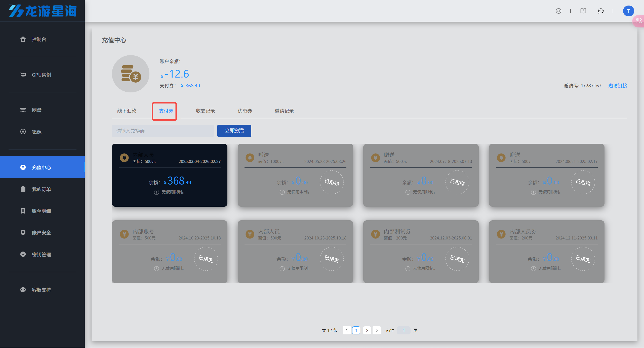Select the 镜像 disc icon
Image resolution: width=644 pixels, height=348 pixels.
(23, 132)
